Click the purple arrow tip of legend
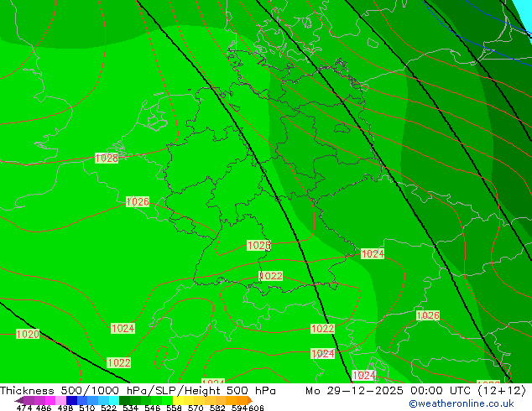This screenshot has height=411, width=532. coord(19,400)
